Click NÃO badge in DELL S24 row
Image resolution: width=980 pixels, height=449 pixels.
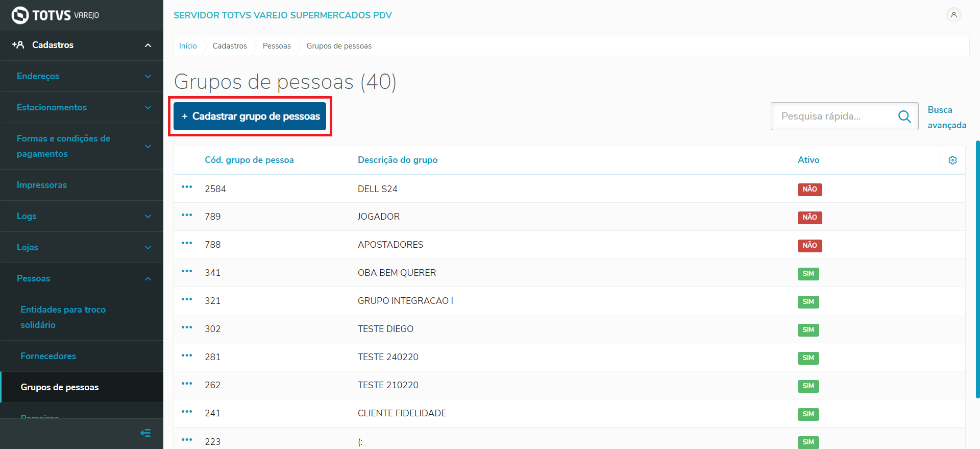pos(810,190)
